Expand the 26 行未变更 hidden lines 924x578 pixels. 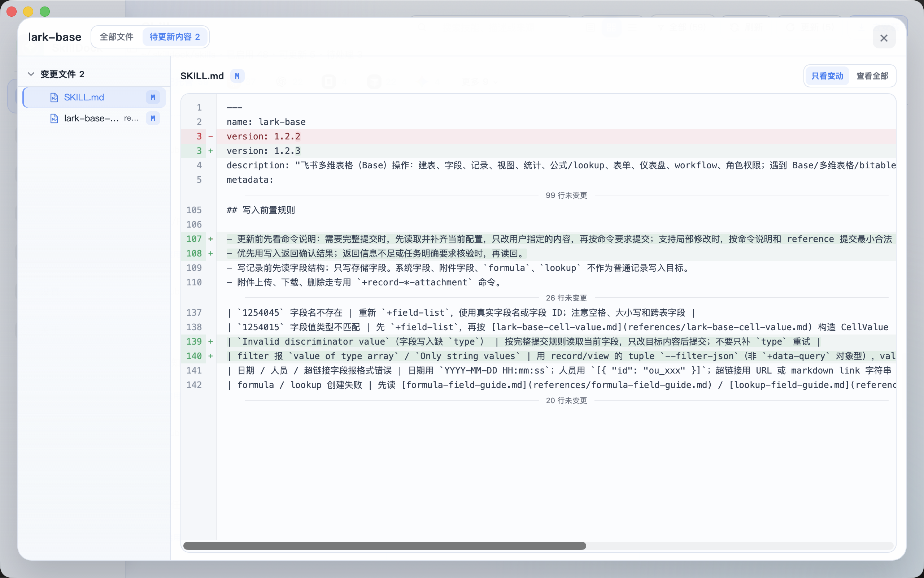566,298
